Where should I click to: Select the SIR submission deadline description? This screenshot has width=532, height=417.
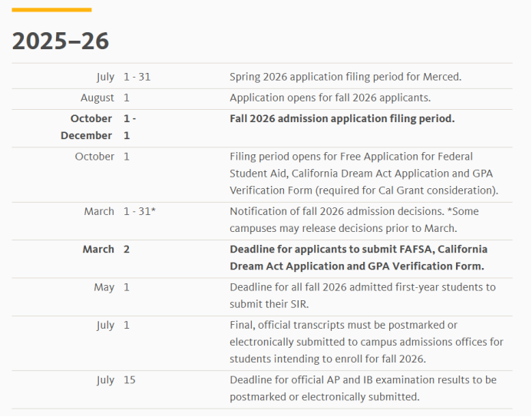tap(362, 296)
